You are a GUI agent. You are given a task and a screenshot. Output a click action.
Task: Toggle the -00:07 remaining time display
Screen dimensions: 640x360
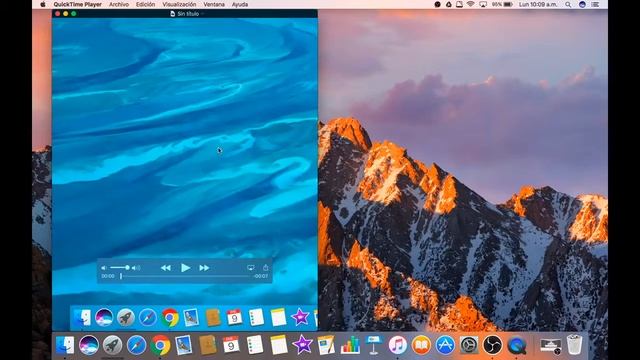(x=261, y=276)
